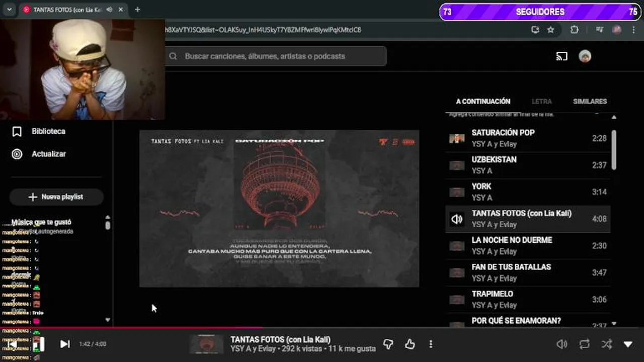Click the queue panel scrollbar
Image resolution: width=644 pixels, height=362 pixels.
(x=614, y=150)
